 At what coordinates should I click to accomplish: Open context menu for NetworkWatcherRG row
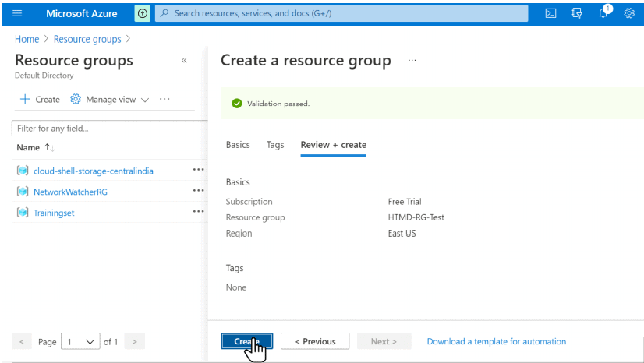[x=198, y=191]
